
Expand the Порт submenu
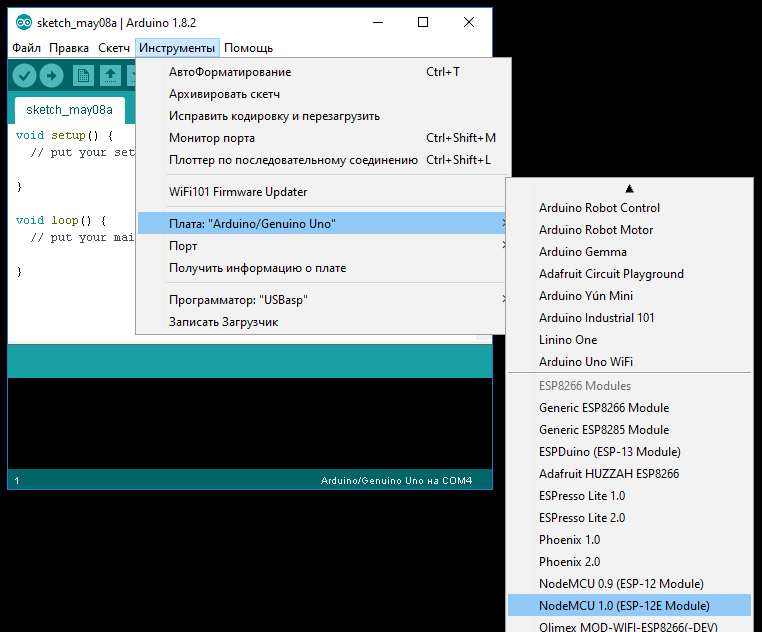pos(321,246)
